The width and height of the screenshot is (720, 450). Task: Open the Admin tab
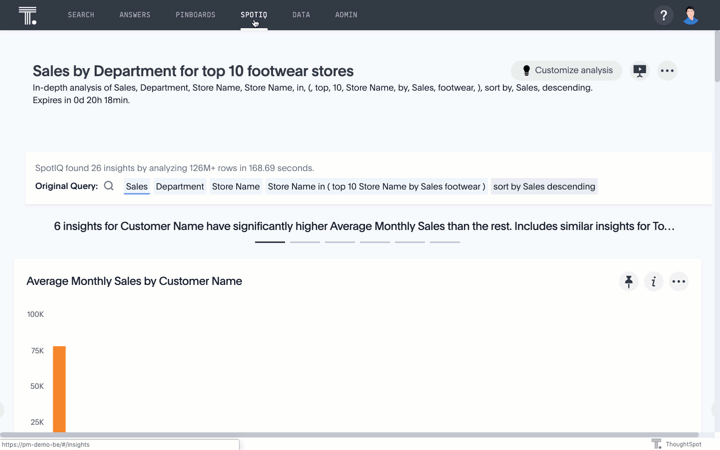[x=346, y=15]
